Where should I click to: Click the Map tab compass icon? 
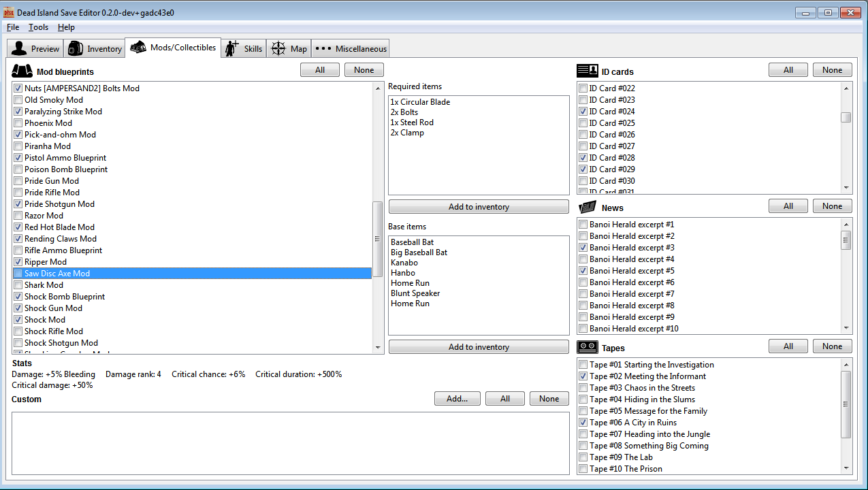pyautogui.click(x=278, y=48)
